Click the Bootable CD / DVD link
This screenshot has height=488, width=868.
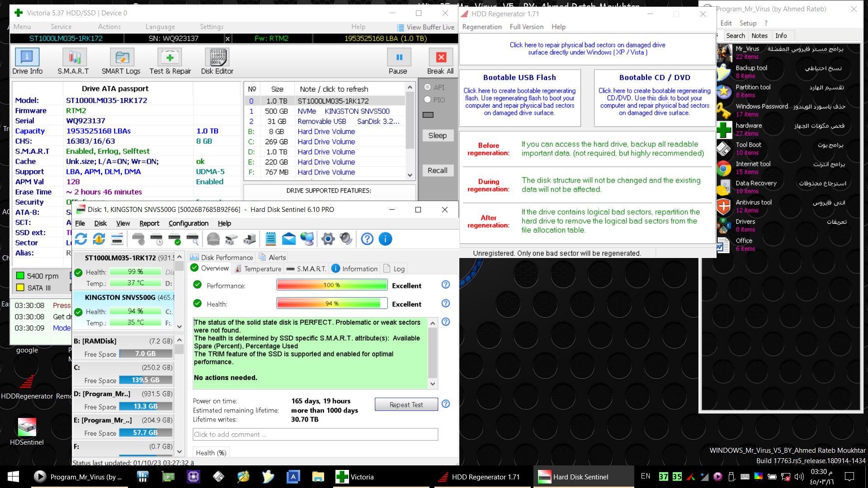click(655, 97)
